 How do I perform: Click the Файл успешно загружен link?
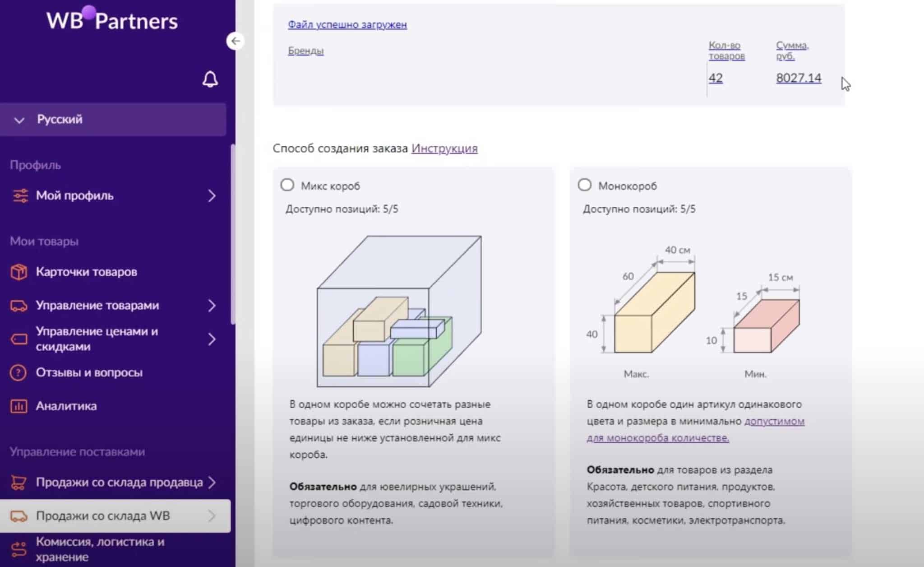tap(347, 24)
